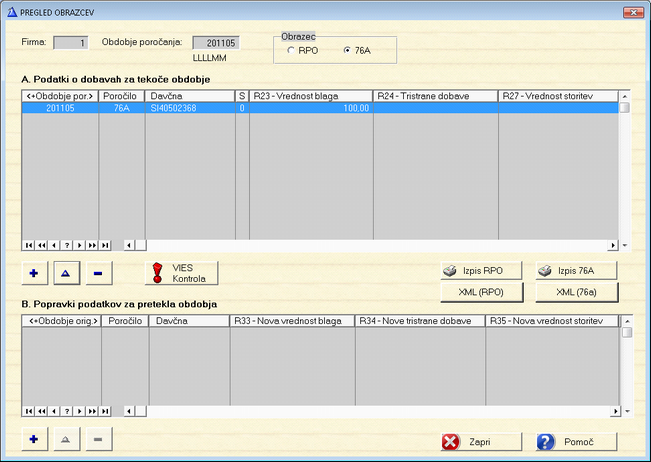Click the 'Poročilo' column header in table A
The width and height of the screenshot is (651, 462).
tap(121, 96)
